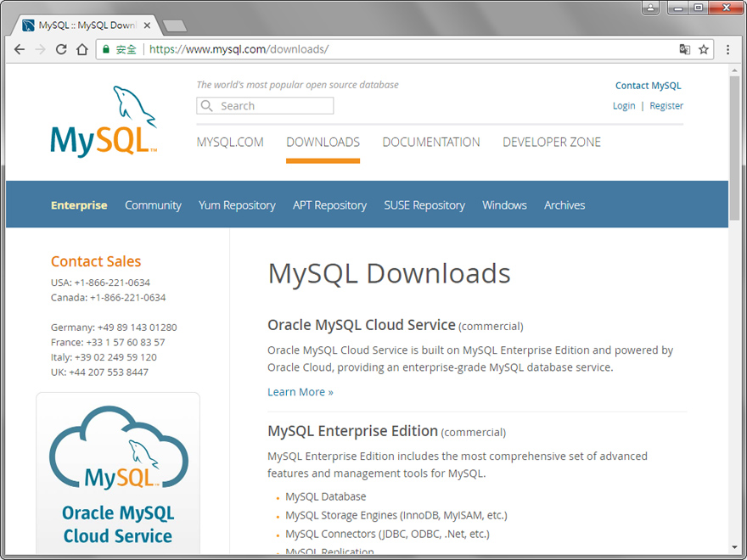
Task: Focus the Search input field
Action: pos(265,106)
